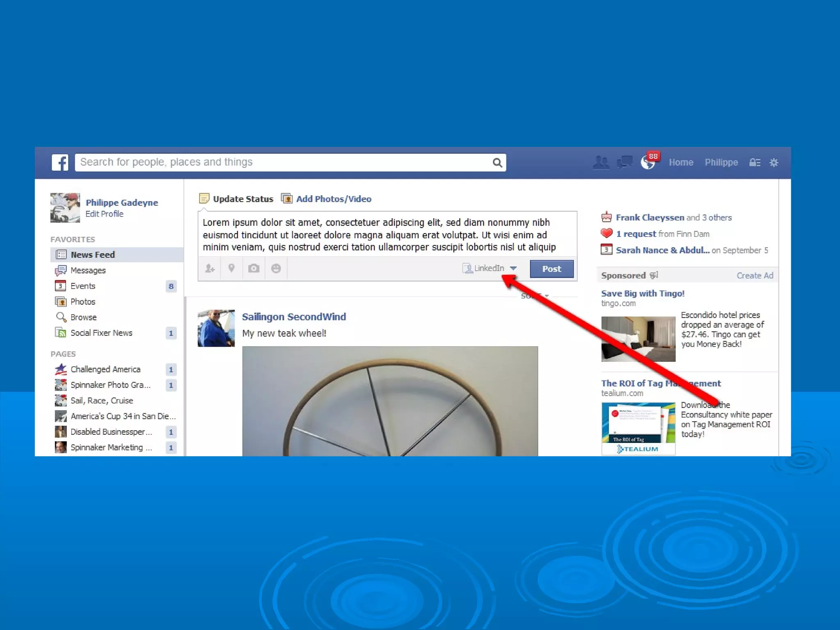This screenshot has height=630, width=840.
Task: Click the camera icon in status box
Action: click(253, 268)
